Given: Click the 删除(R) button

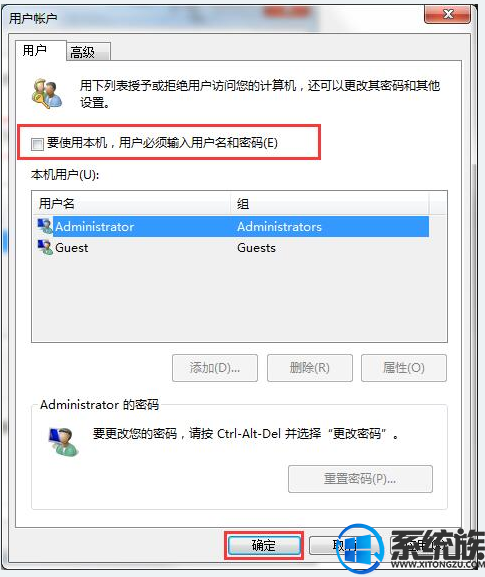Looking at the screenshot, I should click(309, 368).
